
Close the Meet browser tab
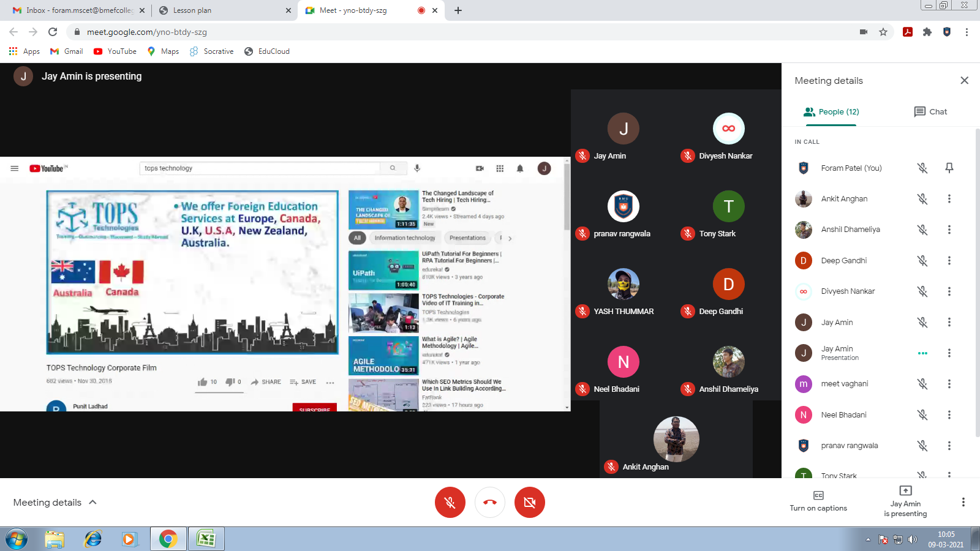(435, 10)
